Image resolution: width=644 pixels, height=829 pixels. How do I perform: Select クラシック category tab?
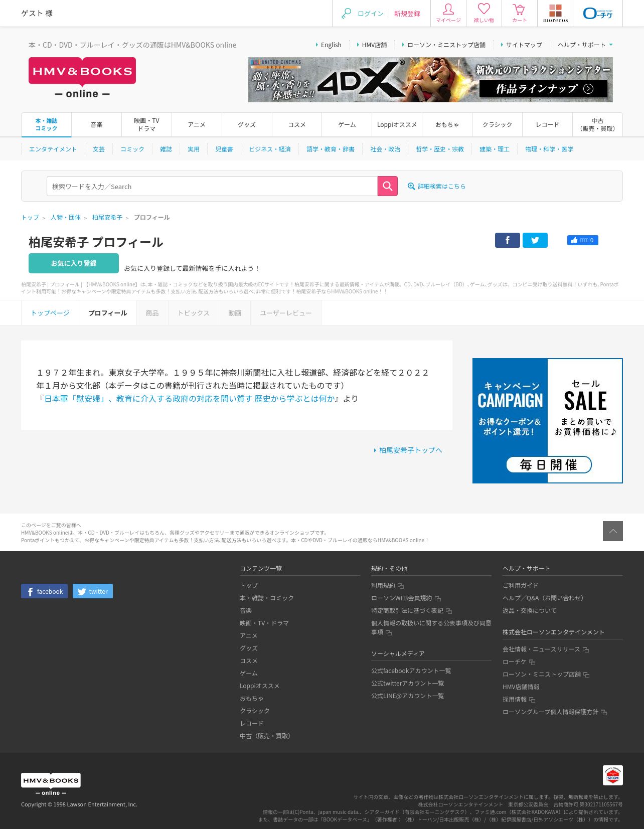pyautogui.click(x=498, y=124)
